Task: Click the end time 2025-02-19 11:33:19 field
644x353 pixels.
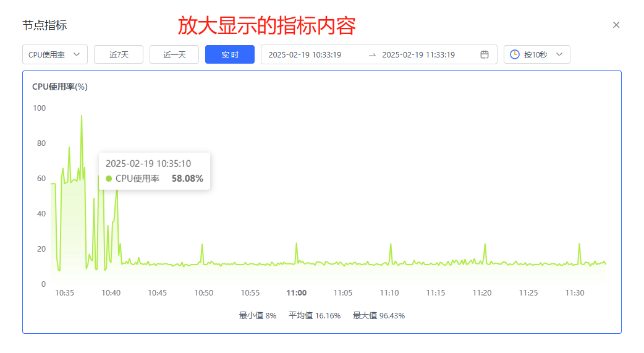Action: point(418,54)
